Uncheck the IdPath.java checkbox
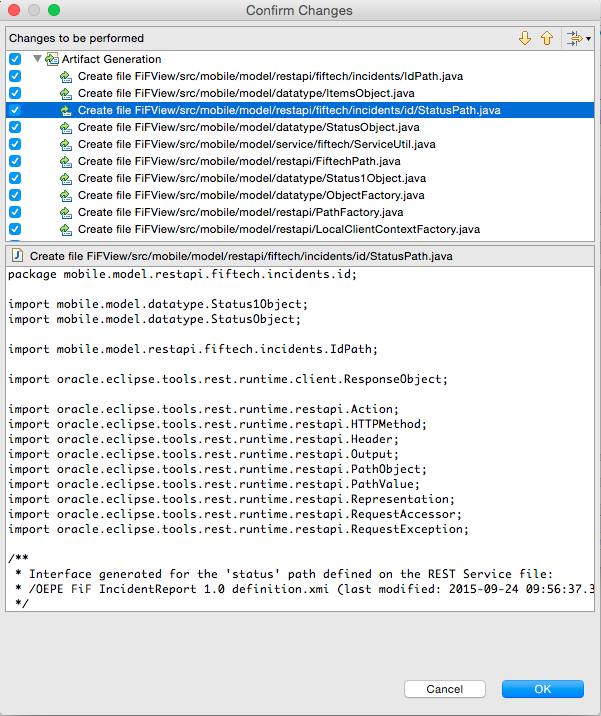The height and width of the screenshot is (716, 601). (x=15, y=76)
